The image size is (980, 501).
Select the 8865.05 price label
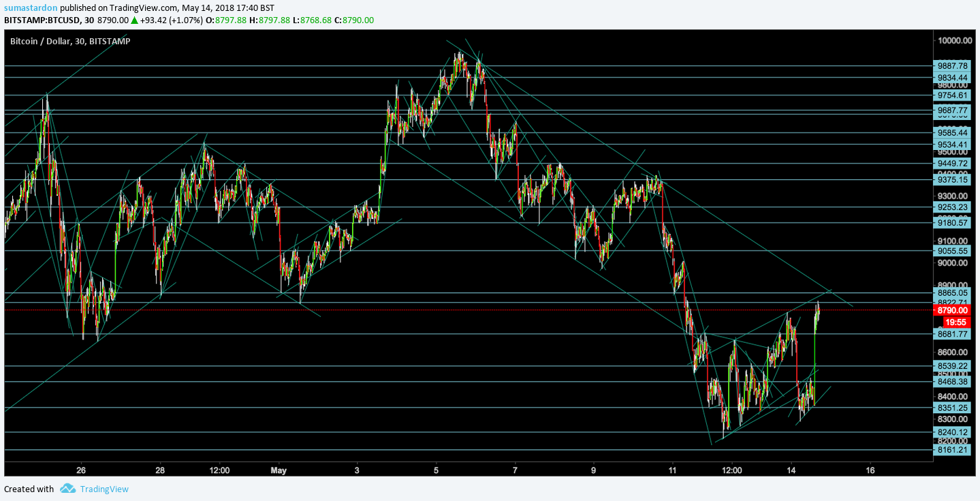[952, 293]
